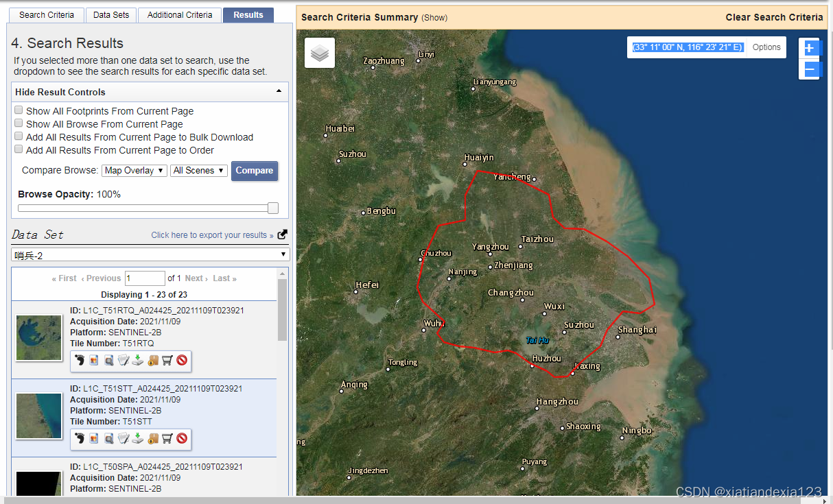Add tile T51STT to order cart
Screen dimensions: 833x504
167,438
